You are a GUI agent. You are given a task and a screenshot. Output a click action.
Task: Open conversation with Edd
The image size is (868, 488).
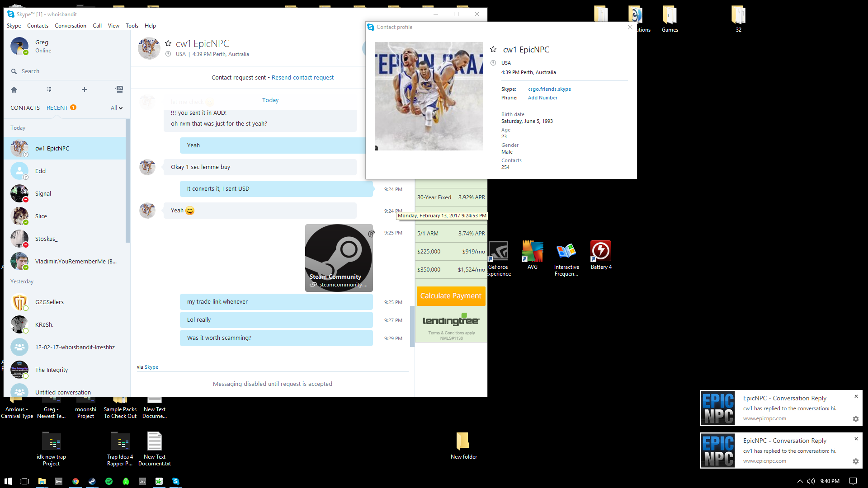[x=65, y=171]
